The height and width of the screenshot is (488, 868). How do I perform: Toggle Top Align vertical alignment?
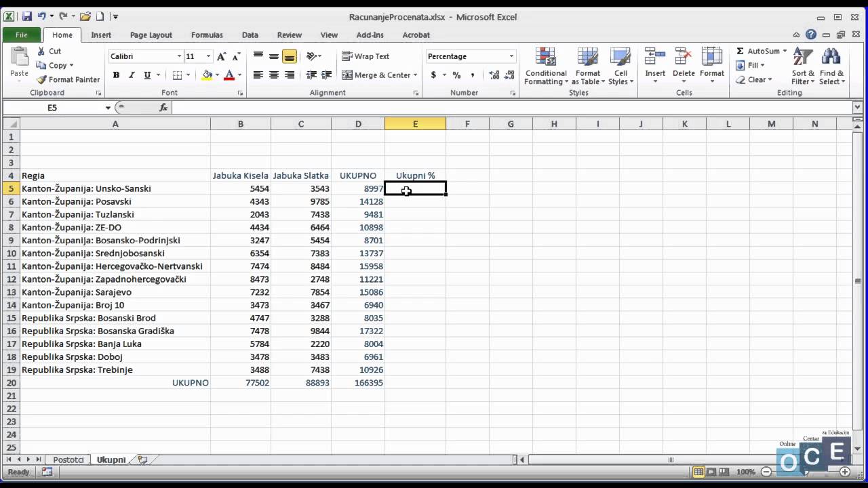coord(258,56)
